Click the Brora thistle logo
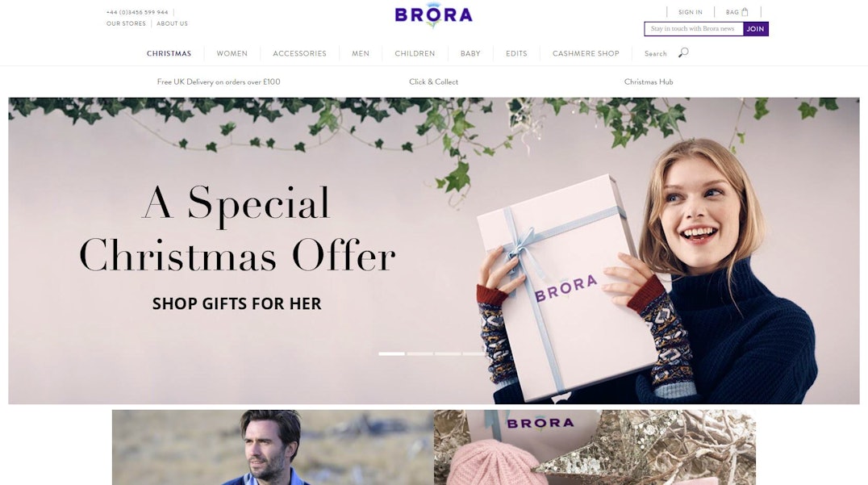Screen dimensions: 868x485 [x=433, y=15]
